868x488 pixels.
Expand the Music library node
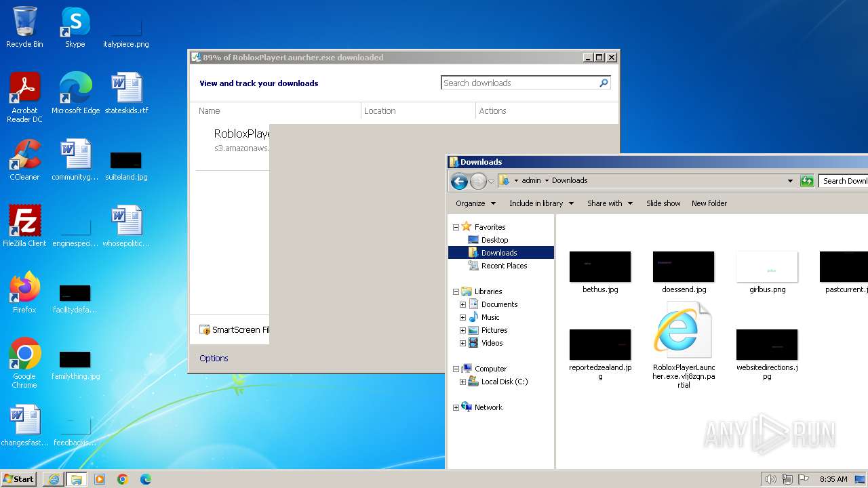pyautogui.click(x=463, y=317)
